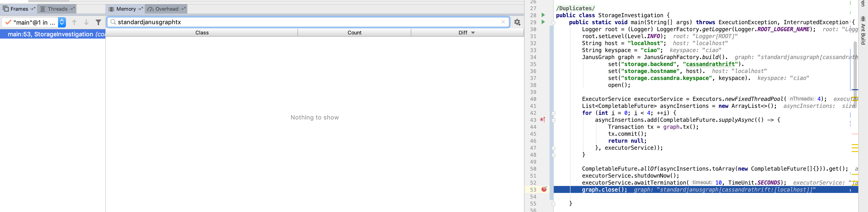The width and height of the screenshot is (868, 212).
Task: Open the Memory tab
Action: (125, 9)
